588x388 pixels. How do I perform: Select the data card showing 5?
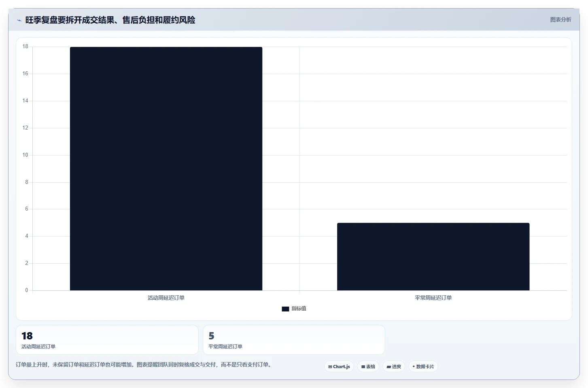[294, 340]
